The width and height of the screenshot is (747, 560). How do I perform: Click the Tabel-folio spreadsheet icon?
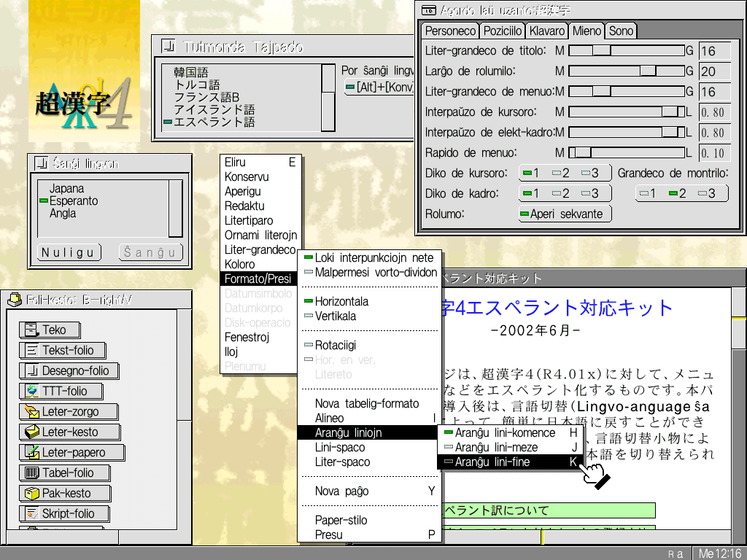coord(31,472)
